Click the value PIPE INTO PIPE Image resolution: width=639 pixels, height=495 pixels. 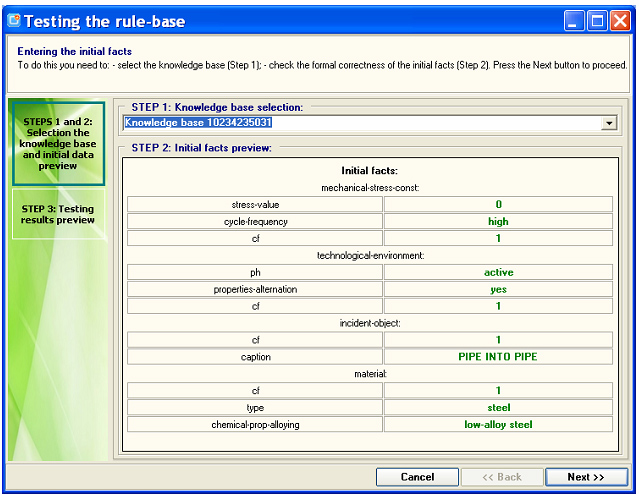click(498, 356)
